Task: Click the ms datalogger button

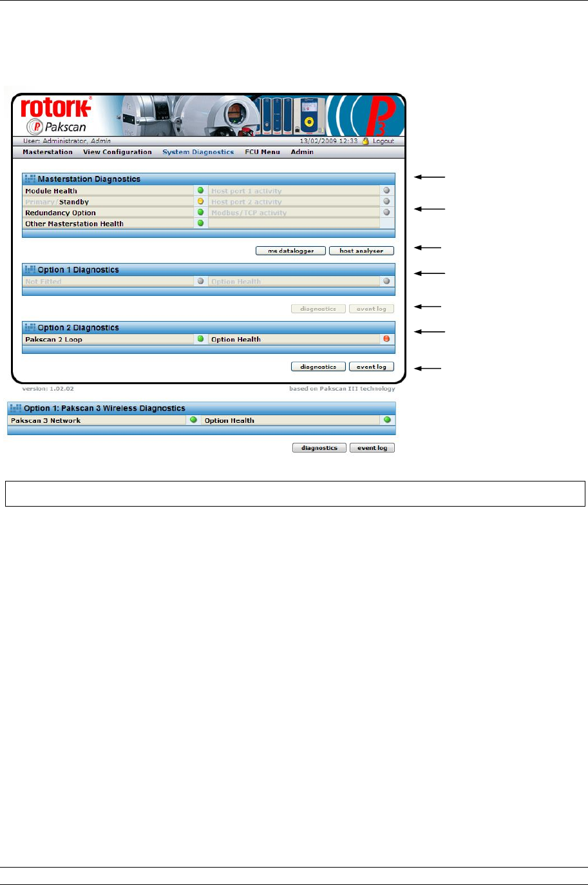Action: coord(290,251)
